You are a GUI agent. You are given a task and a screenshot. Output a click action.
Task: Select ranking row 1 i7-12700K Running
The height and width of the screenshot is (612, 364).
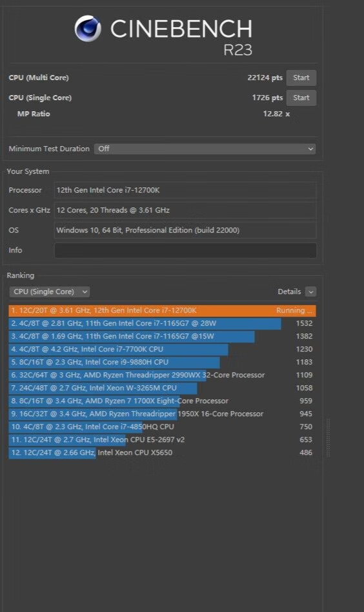(x=162, y=311)
